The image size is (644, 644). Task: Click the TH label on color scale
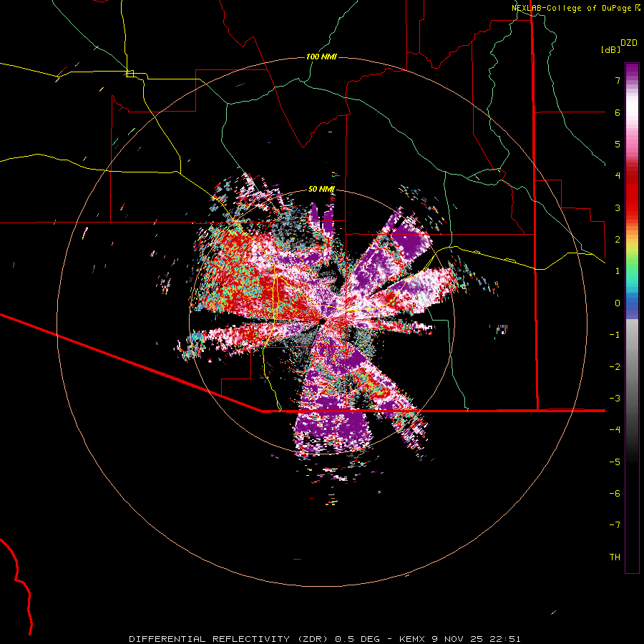click(615, 557)
